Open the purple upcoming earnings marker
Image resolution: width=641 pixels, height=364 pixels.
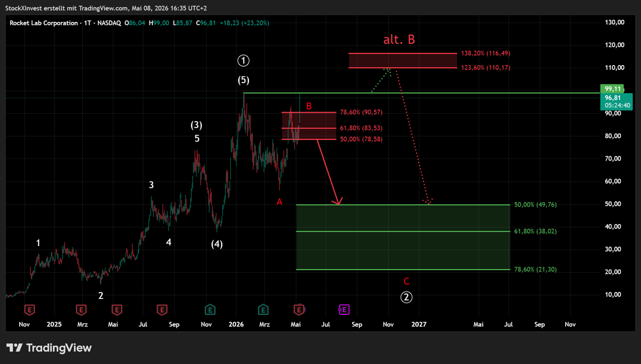[x=343, y=309]
